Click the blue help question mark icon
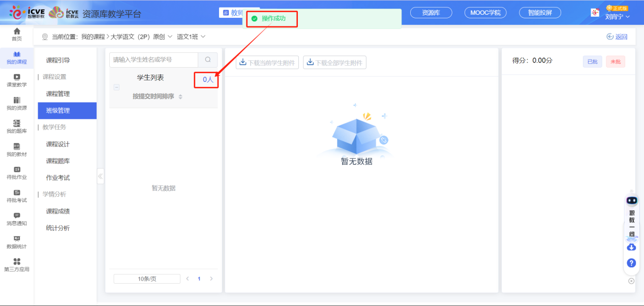 click(631, 263)
